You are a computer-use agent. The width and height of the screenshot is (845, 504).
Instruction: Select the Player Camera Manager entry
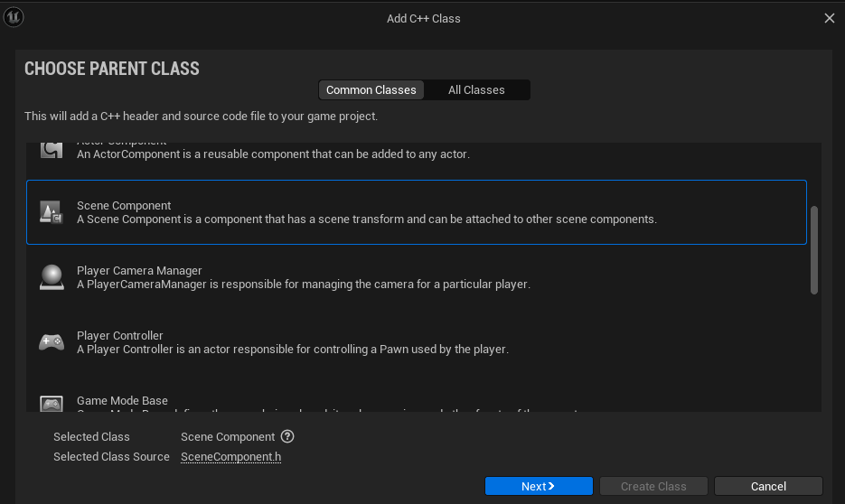click(417, 277)
